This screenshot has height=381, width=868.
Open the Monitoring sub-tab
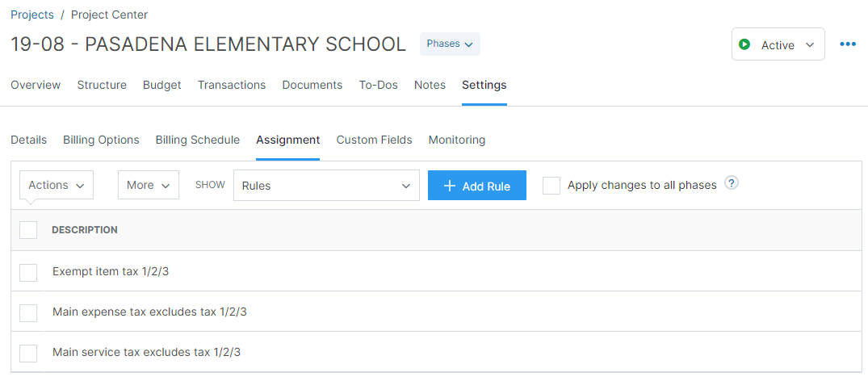tap(457, 140)
